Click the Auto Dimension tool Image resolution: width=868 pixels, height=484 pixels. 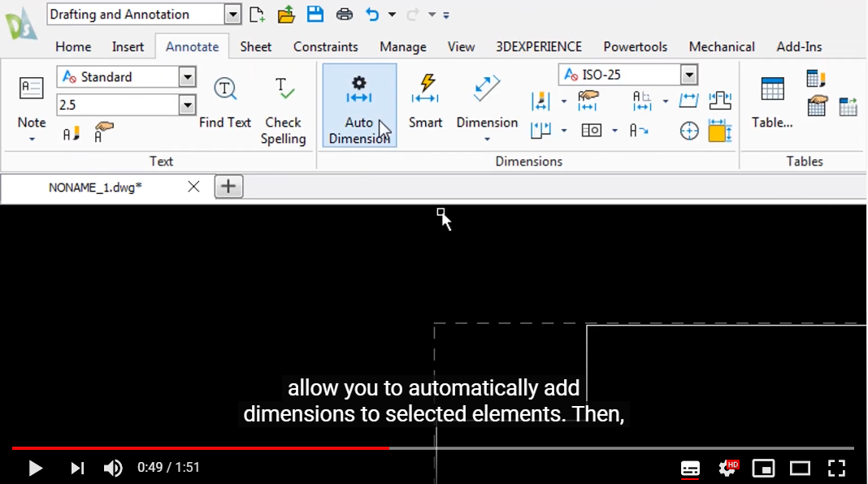(359, 105)
